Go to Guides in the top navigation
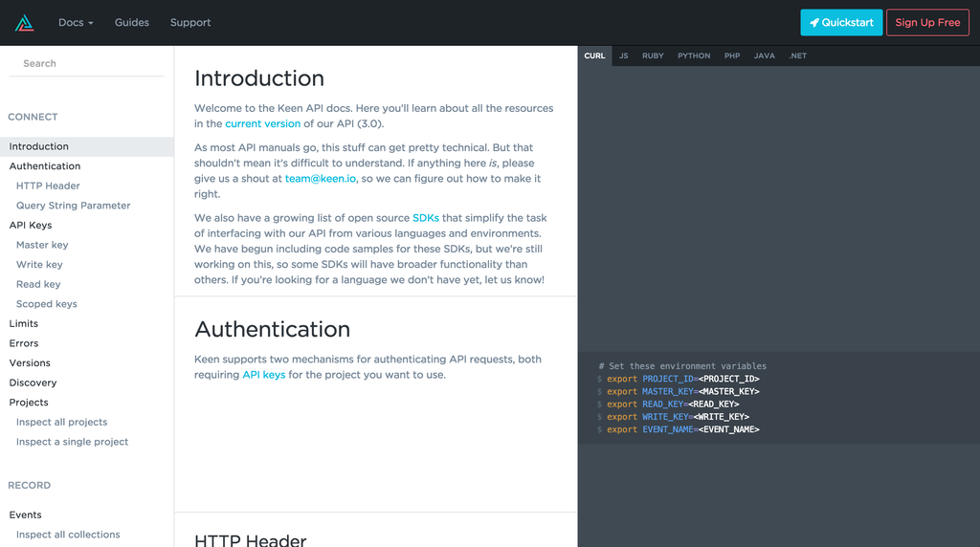Image resolution: width=980 pixels, height=547 pixels. pos(132,23)
